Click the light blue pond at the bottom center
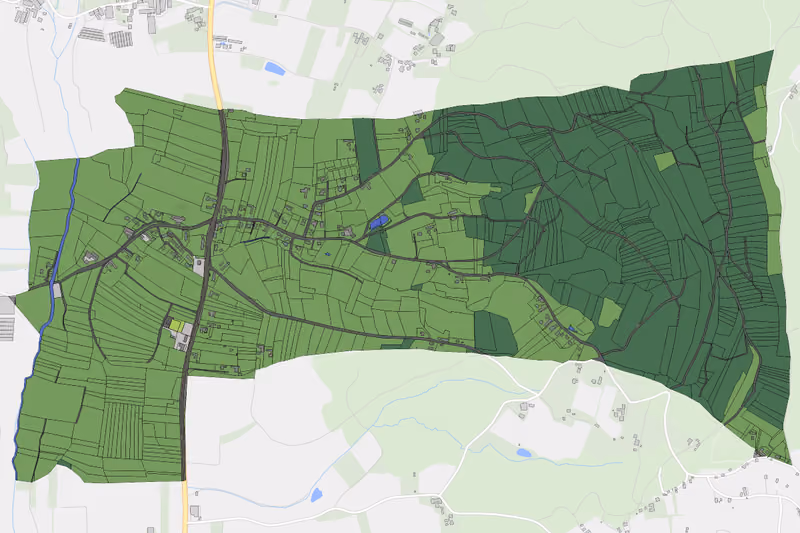Image resolution: width=800 pixels, height=533 pixels. (316, 495)
